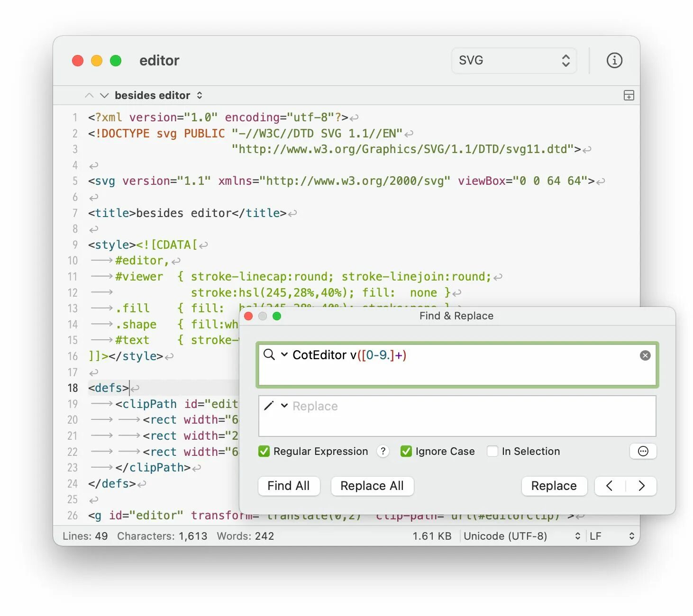Click the svg11.dtd URL line
This screenshot has width=693, height=616.
click(x=406, y=149)
